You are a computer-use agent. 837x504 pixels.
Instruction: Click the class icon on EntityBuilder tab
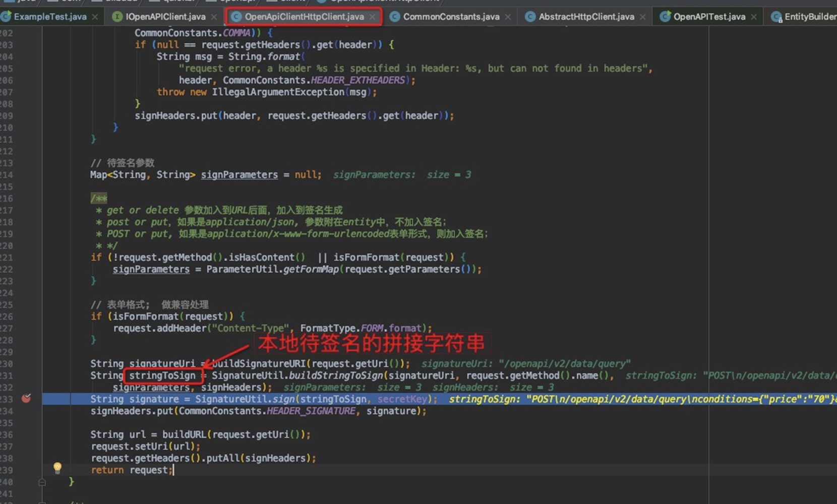click(776, 17)
